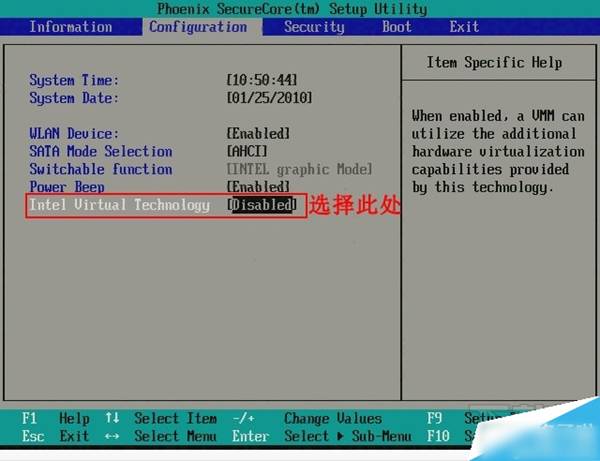Toggle the Power Beep Enabled value
600x461 pixels.
coord(259,187)
